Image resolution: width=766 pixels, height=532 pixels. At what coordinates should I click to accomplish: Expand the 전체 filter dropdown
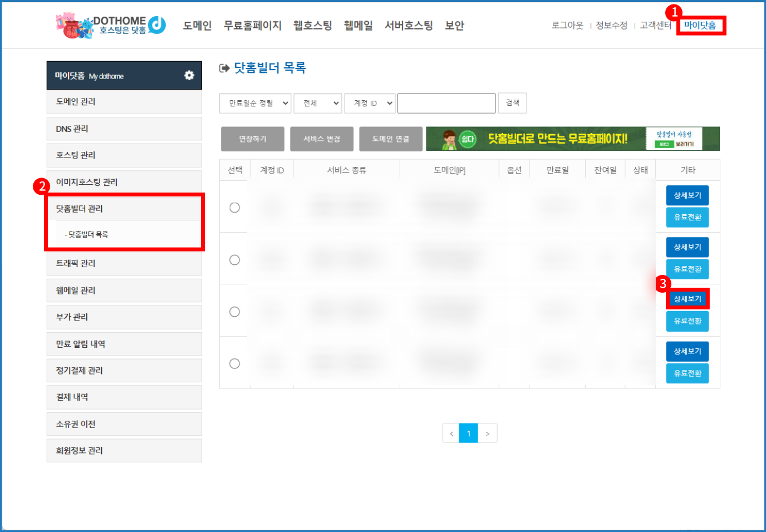318,103
